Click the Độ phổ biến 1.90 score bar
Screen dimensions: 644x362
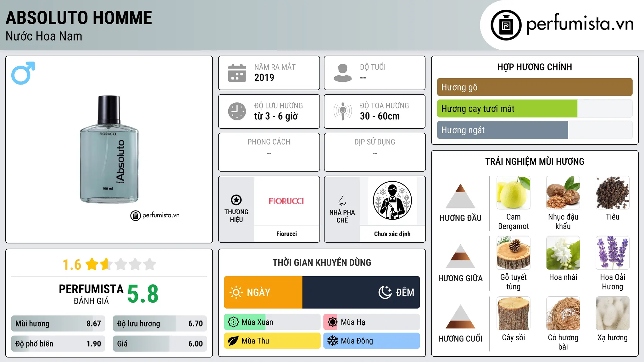(58, 343)
